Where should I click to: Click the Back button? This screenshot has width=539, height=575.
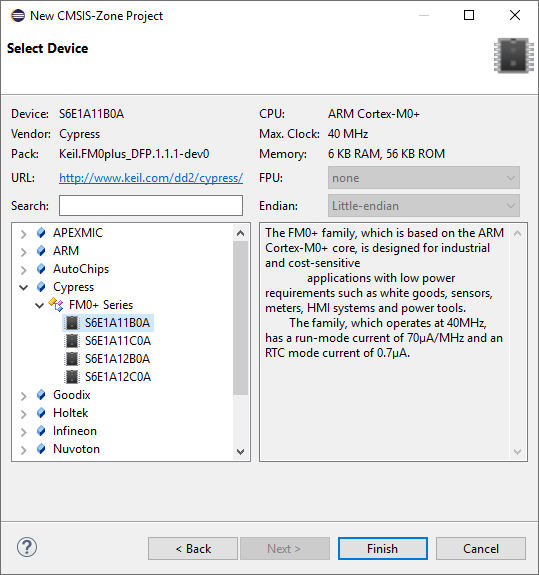(x=193, y=549)
